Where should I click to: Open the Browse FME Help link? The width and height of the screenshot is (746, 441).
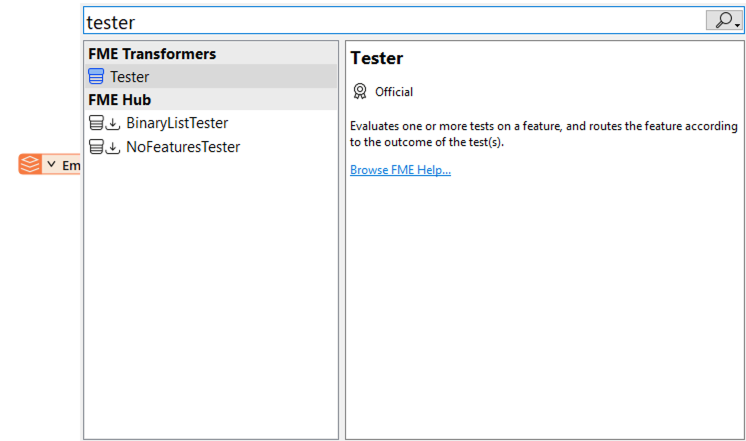(400, 170)
